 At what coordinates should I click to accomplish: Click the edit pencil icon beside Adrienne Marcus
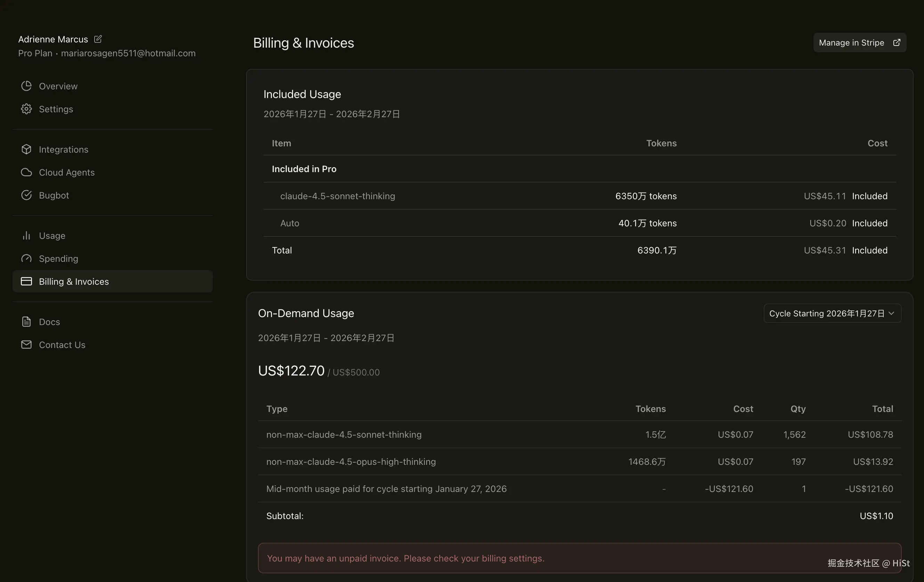pos(98,39)
